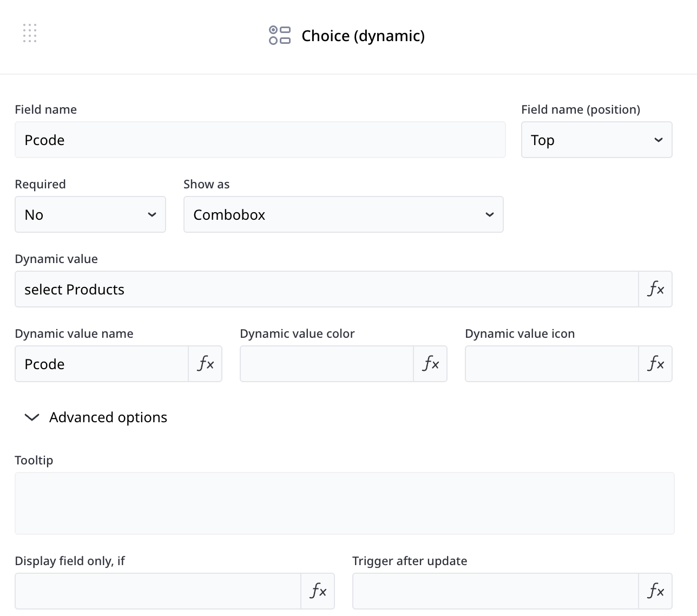Click inside the Tooltip text area
Viewport: 697px width, 616px height.
(x=344, y=503)
